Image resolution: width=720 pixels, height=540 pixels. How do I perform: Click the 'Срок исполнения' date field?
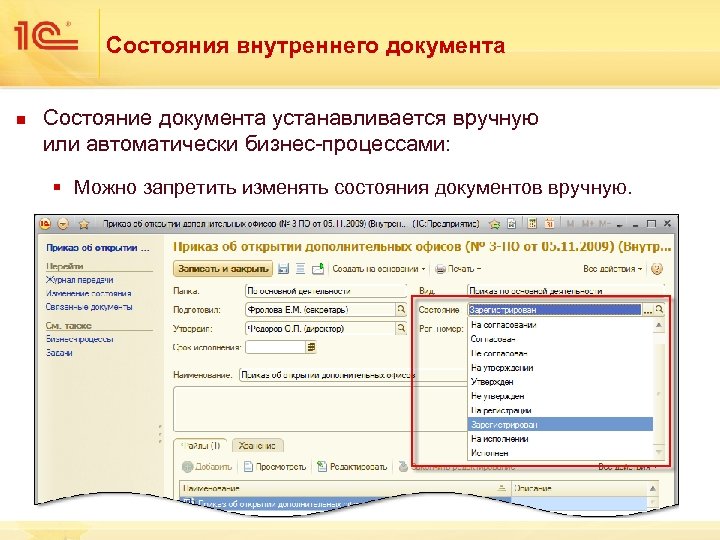coord(276,347)
